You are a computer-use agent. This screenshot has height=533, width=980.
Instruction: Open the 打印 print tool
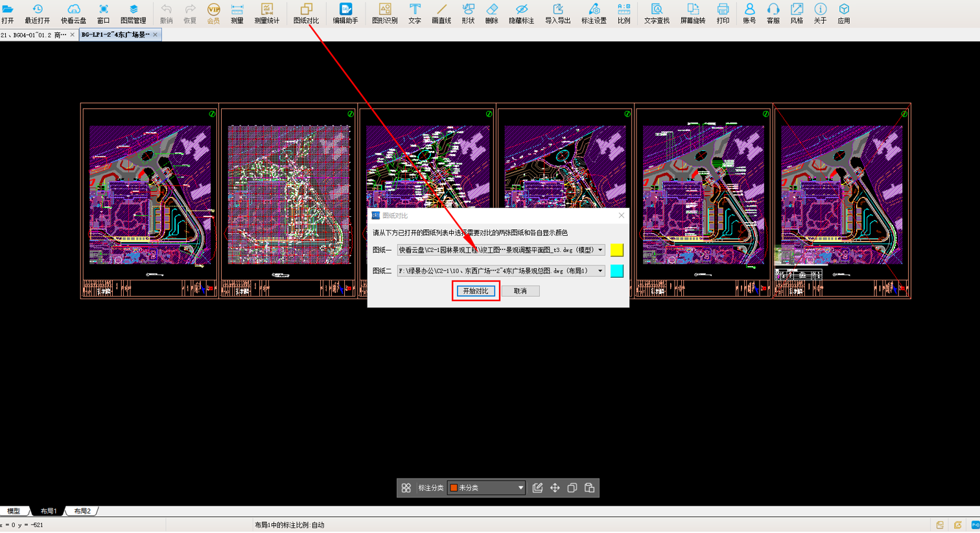[723, 13]
